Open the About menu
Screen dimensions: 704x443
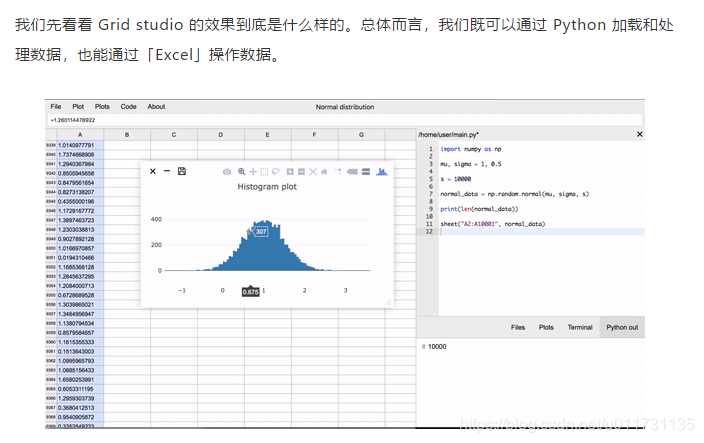[156, 106]
